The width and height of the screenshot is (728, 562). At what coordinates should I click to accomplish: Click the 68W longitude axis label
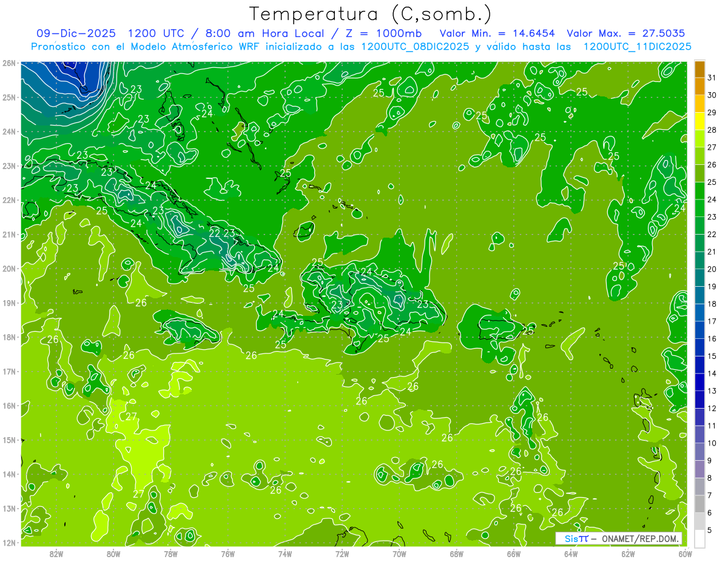coord(456,554)
